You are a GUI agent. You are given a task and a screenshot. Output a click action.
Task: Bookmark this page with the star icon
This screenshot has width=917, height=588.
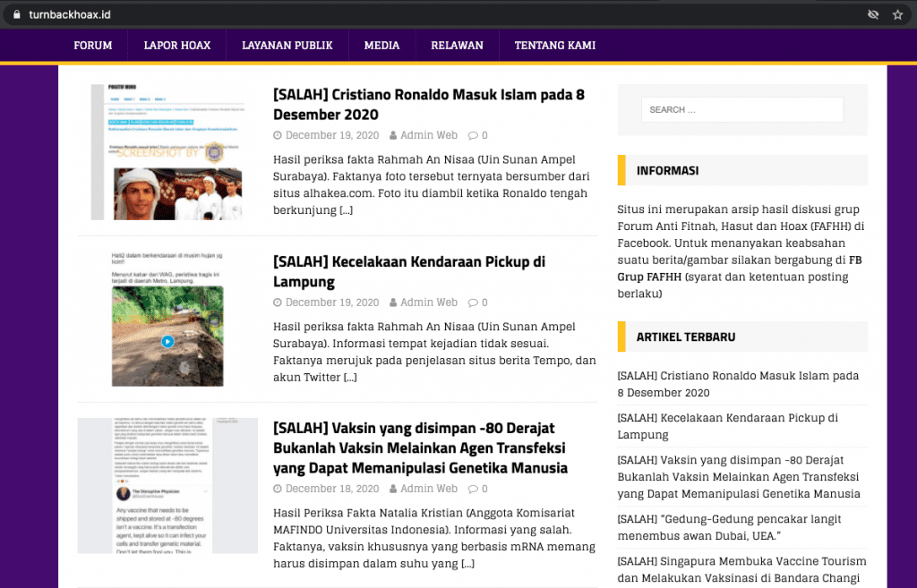coord(897,14)
